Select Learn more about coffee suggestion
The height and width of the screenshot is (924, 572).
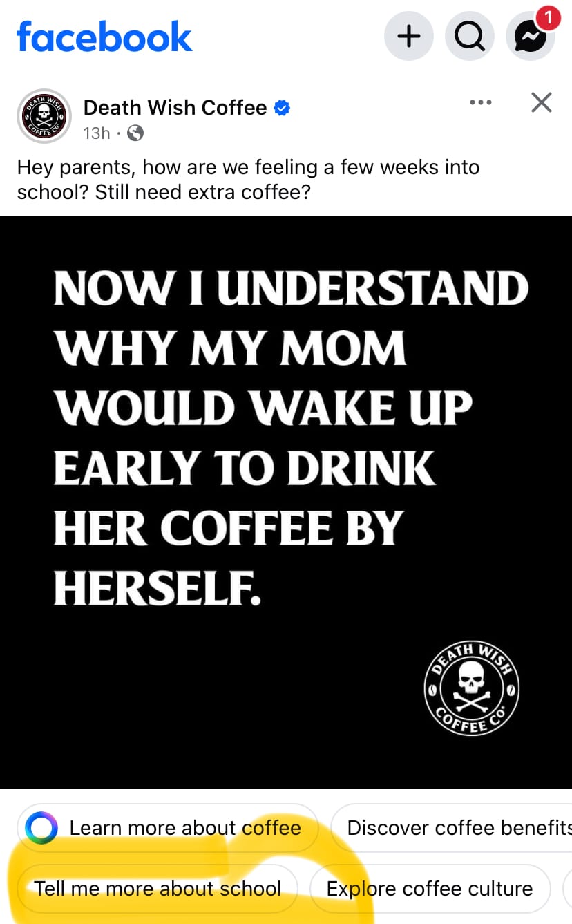coord(168,827)
